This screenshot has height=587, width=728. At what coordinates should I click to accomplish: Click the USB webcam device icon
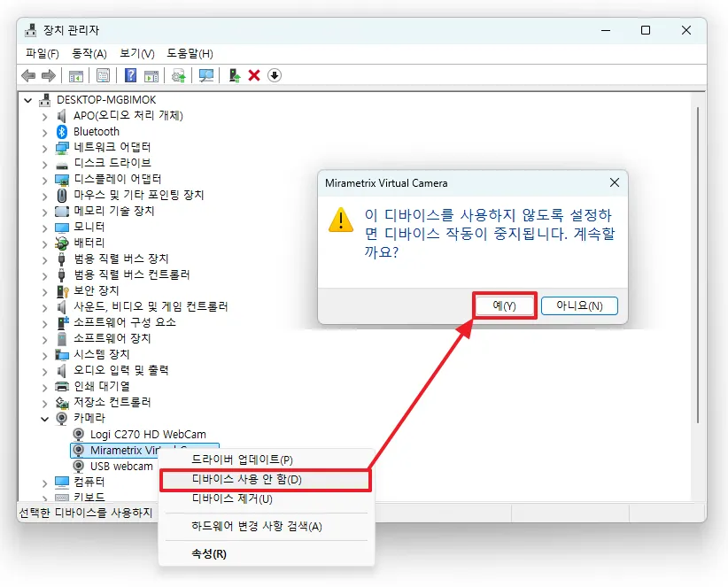coord(79,466)
